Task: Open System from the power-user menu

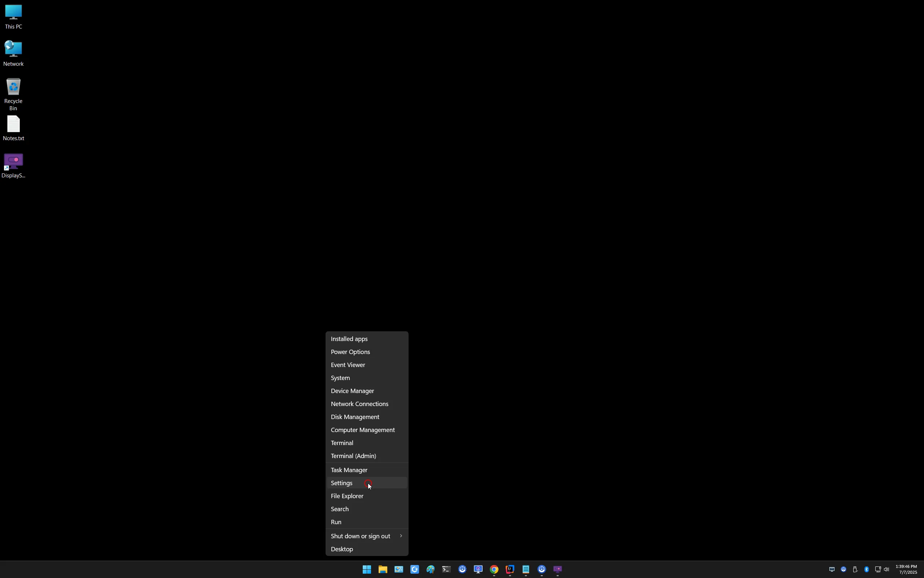Action: click(x=367, y=378)
